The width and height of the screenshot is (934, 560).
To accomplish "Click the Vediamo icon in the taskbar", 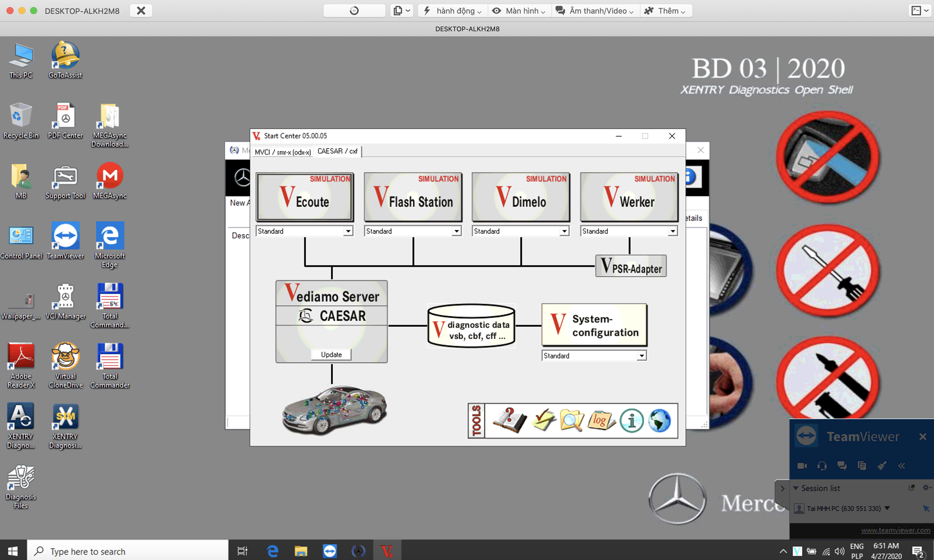I will (x=387, y=551).
